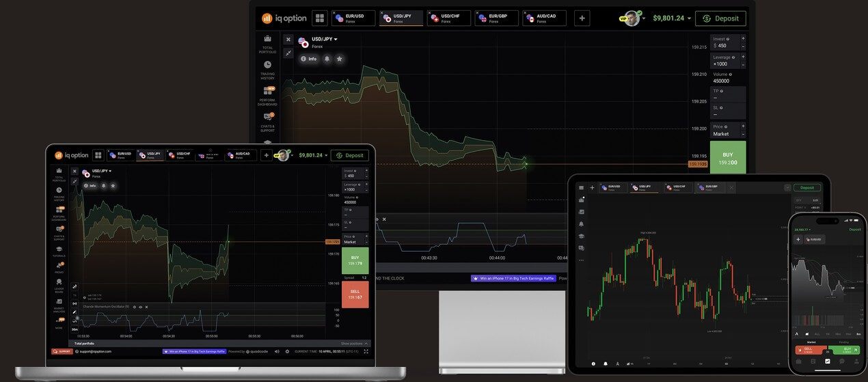Click green BUY button on laptop
The width and height of the screenshot is (868, 382).
(x=355, y=260)
